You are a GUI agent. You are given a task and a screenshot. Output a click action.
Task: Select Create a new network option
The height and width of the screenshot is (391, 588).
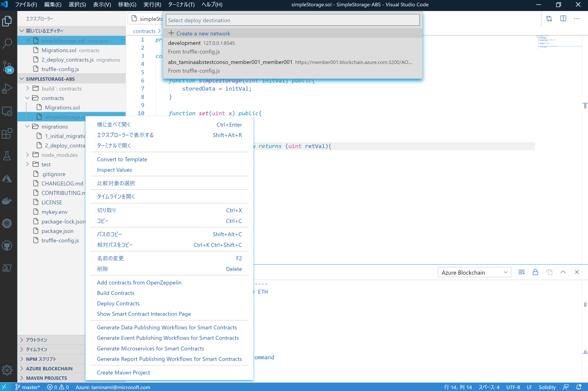(x=203, y=33)
